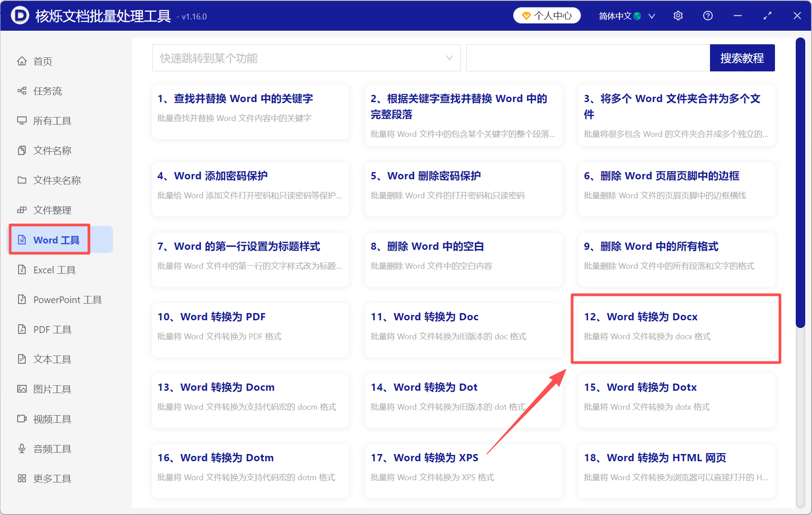
Task: Open the 任务流 workflow panel
Action: [45, 91]
